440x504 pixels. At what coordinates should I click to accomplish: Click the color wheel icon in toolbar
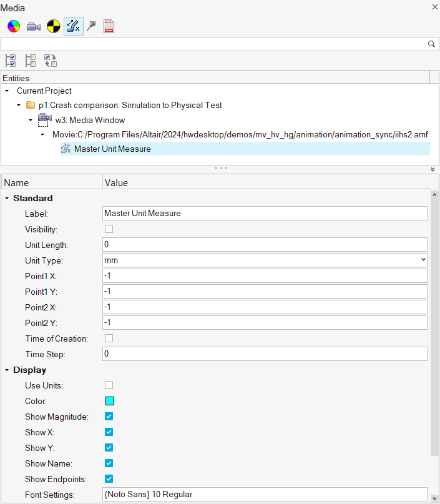point(14,26)
